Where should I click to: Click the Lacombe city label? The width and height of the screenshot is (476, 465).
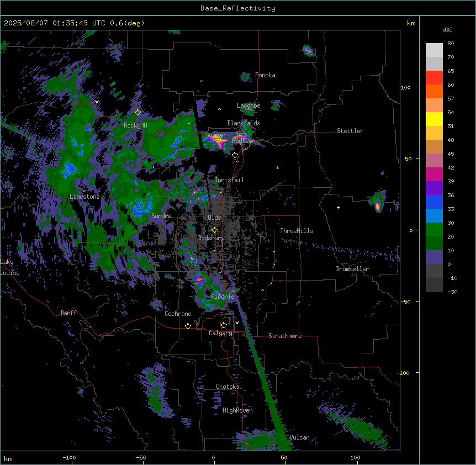tap(248, 105)
